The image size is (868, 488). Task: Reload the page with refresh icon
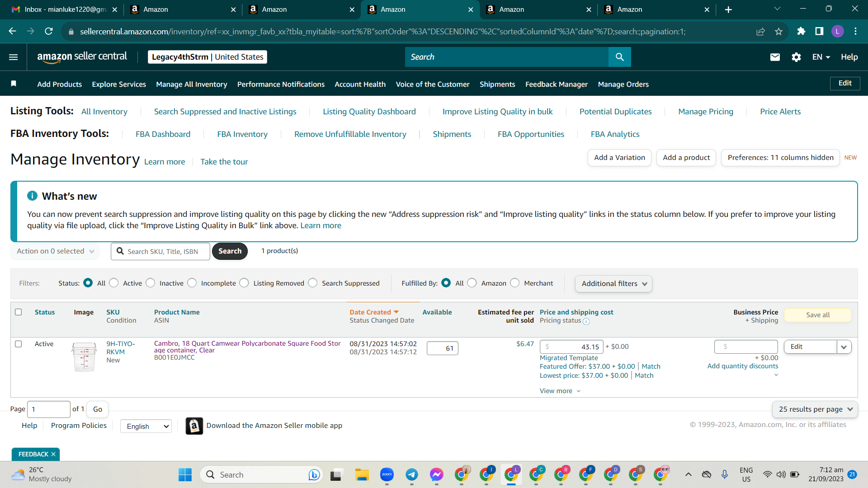(x=48, y=31)
